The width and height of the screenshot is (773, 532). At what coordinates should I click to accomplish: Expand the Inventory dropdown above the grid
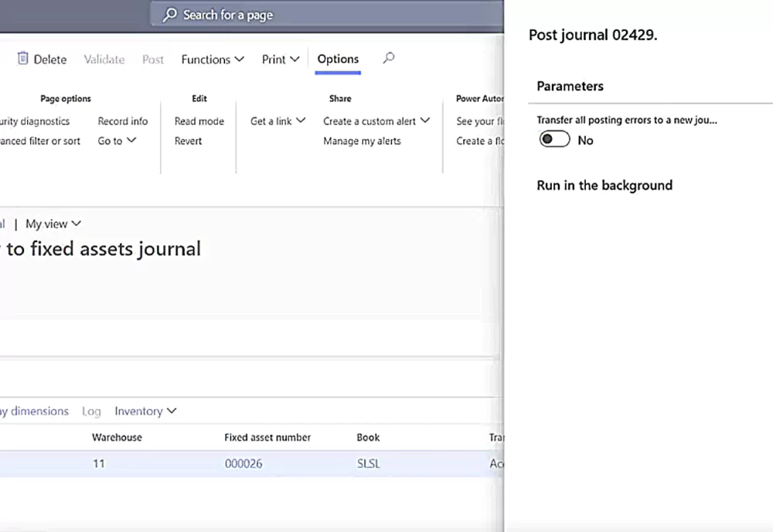coord(145,411)
